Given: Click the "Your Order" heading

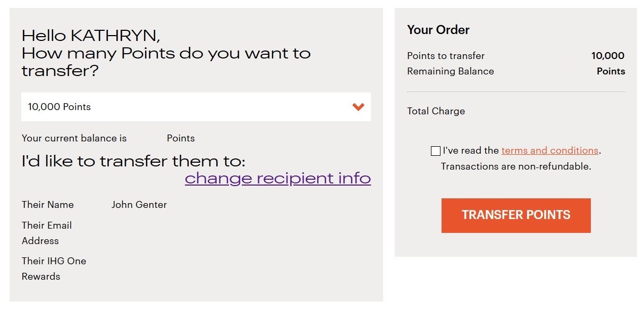Looking at the screenshot, I should tap(437, 30).
